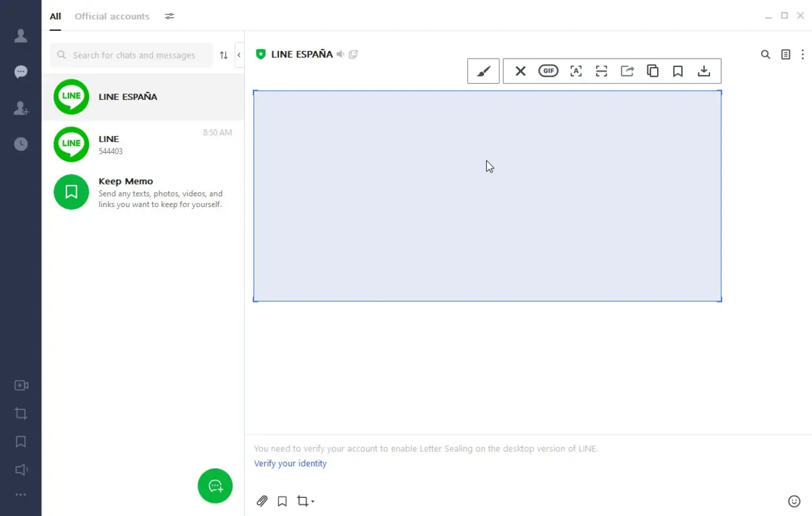This screenshot has height=516, width=812.
Task: Open the Keep Memo conversation
Action: pyautogui.click(x=142, y=192)
